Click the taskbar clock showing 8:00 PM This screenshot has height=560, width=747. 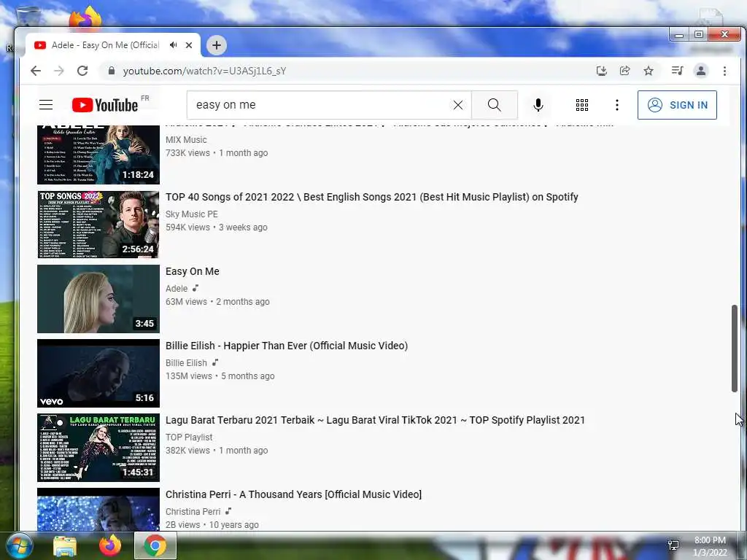tap(710, 545)
